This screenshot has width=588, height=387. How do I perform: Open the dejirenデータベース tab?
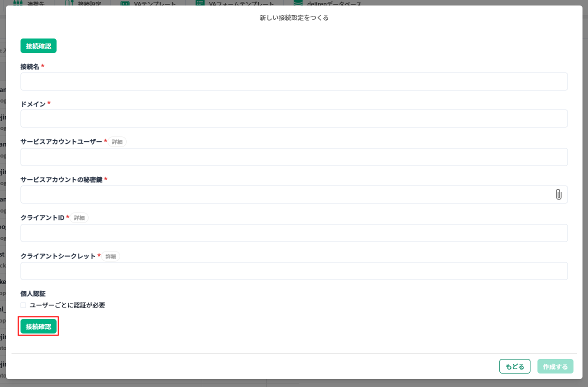click(x=328, y=3)
